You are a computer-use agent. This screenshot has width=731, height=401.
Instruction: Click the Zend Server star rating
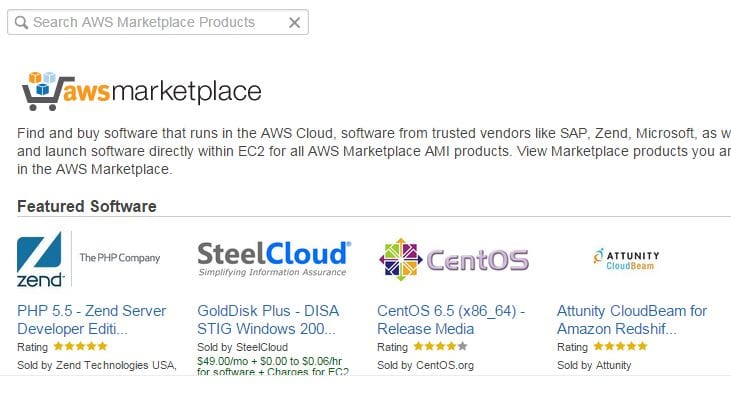coord(80,347)
